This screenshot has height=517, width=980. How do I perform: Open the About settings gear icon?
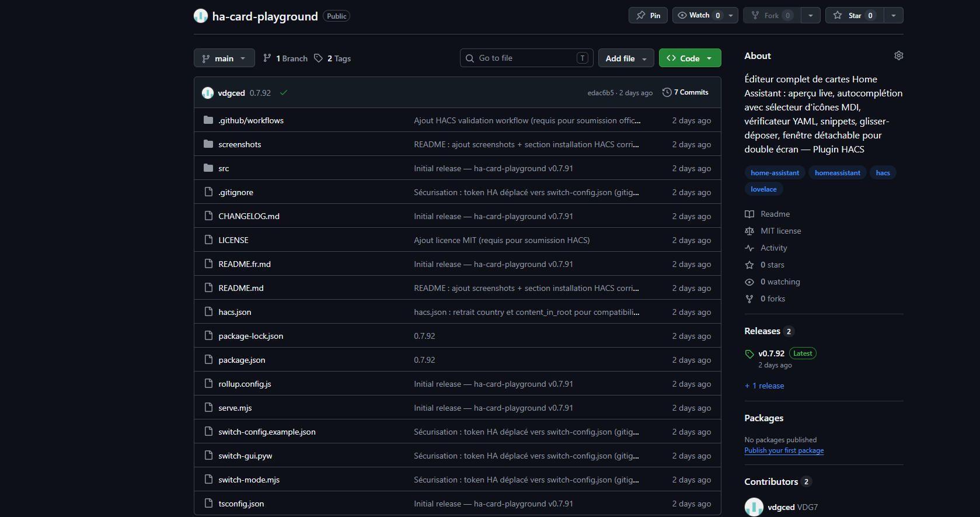click(898, 55)
